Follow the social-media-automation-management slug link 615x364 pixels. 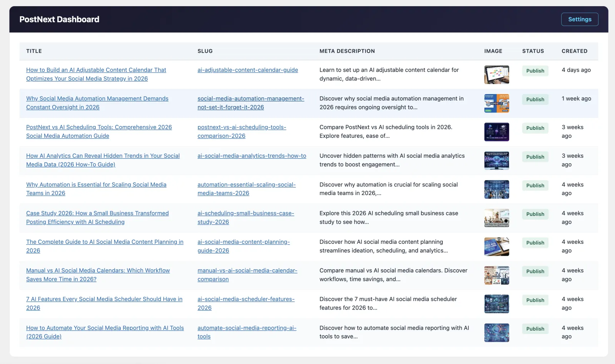coord(251,103)
